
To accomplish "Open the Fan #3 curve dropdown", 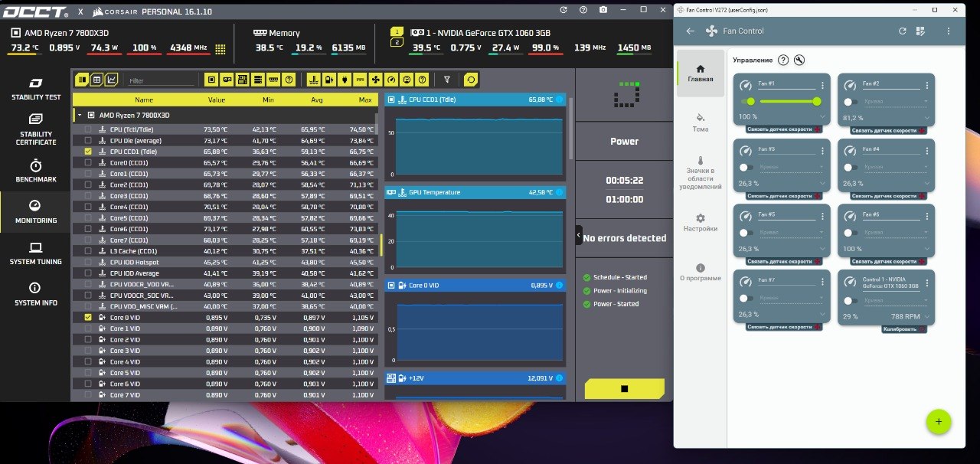I will pyautogui.click(x=790, y=167).
